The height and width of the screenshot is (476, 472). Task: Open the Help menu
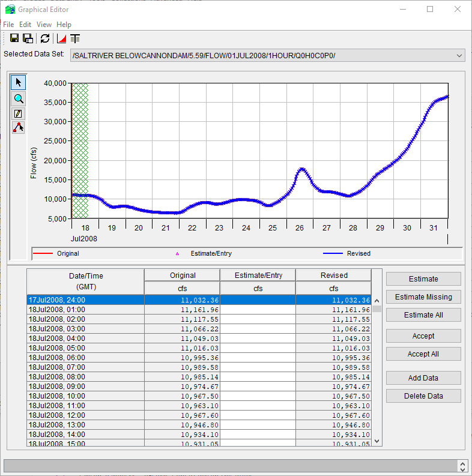[x=64, y=25]
